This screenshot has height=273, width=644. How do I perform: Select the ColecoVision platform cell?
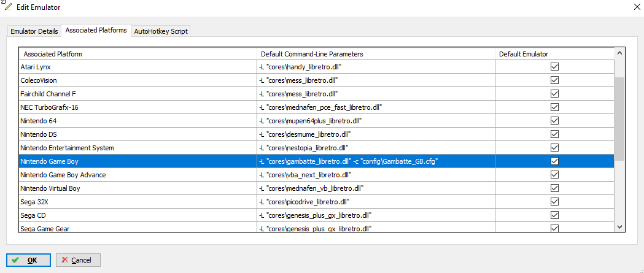pos(138,80)
